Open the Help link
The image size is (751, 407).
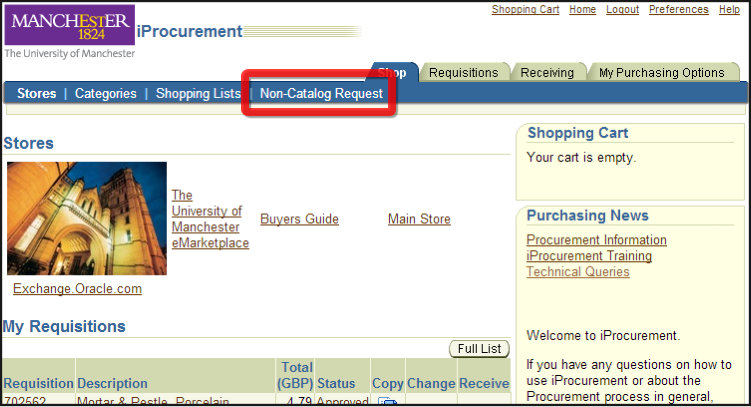coord(729,10)
